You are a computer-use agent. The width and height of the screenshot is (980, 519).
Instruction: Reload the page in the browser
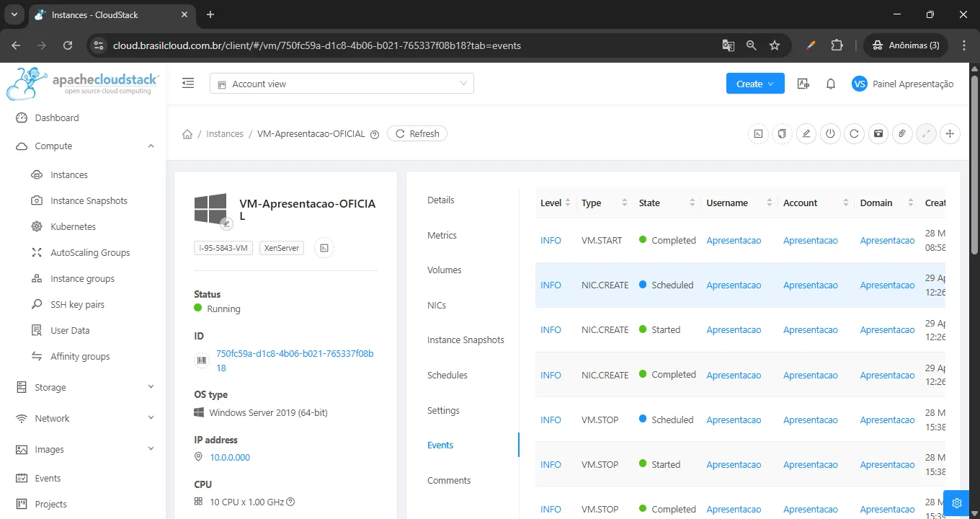pyautogui.click(x=68, y=45)
